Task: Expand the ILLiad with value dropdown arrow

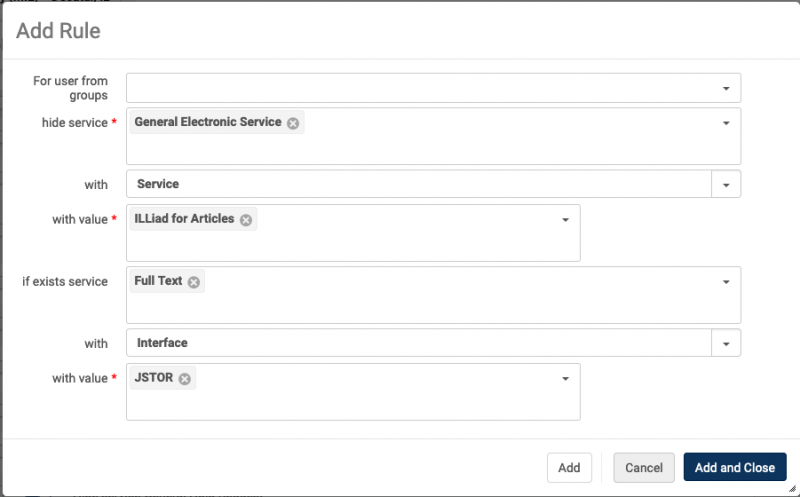Action: click(565, 220)
